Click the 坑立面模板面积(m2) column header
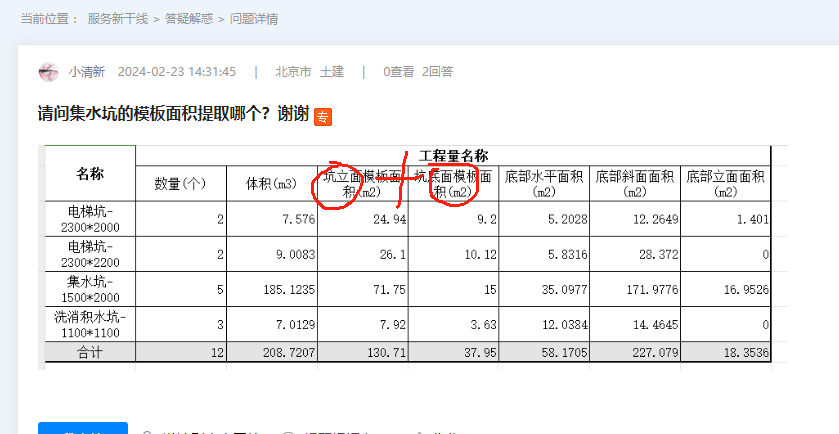 click(363, 184)
